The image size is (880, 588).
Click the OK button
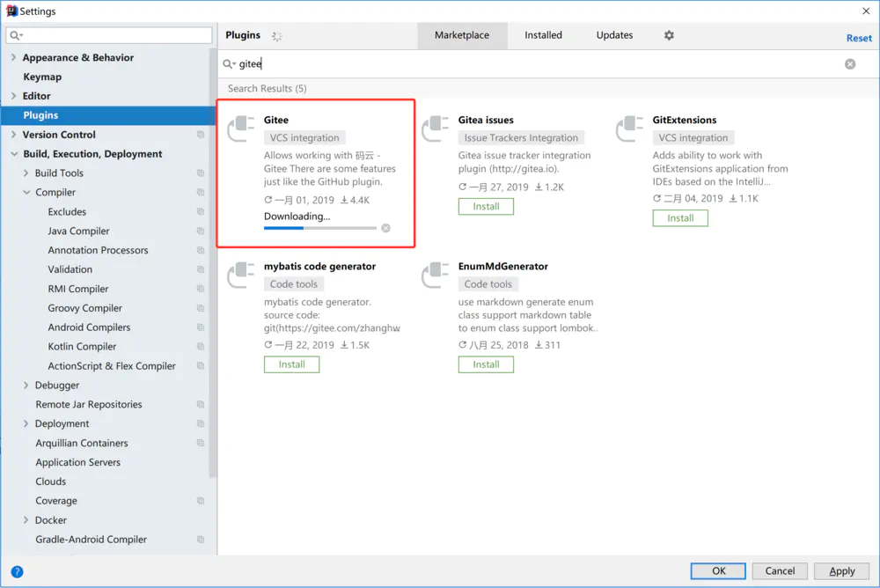tap(718, 571)
